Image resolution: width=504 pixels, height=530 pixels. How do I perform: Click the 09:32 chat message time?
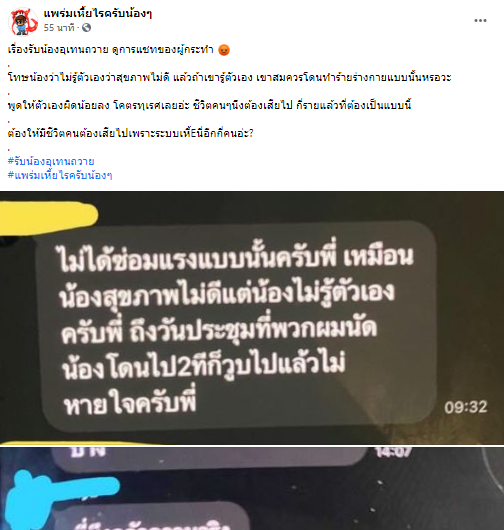coord(465,407)
